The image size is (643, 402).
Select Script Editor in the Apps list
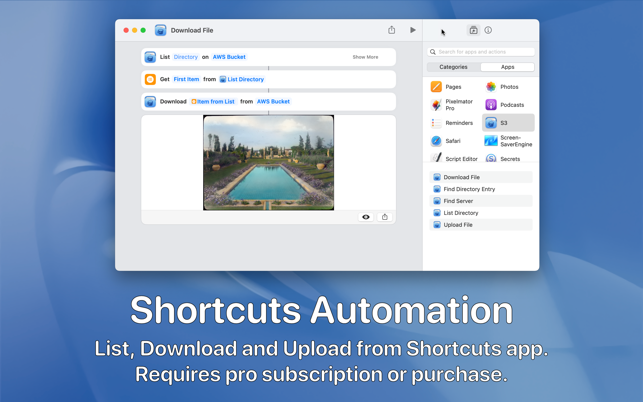pyautogui.click(x=453, y=158)
